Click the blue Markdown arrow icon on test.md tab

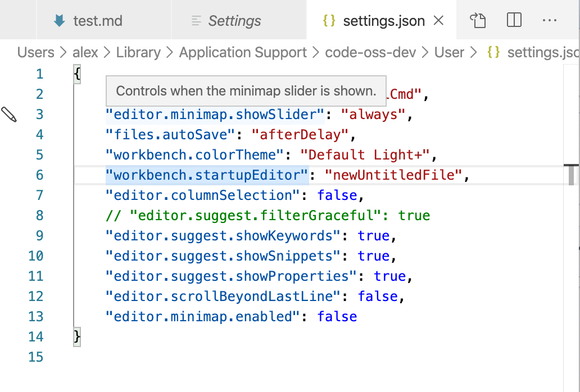[60, 20]
